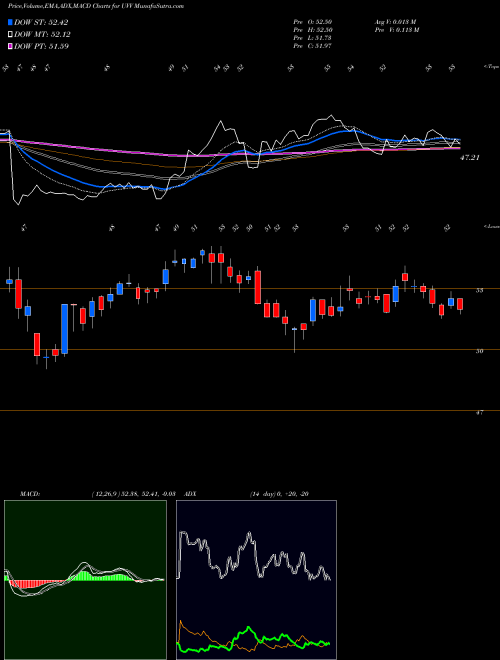Click the 47 price axis label
Screen dimensions: 500x660
coord(479,413)
